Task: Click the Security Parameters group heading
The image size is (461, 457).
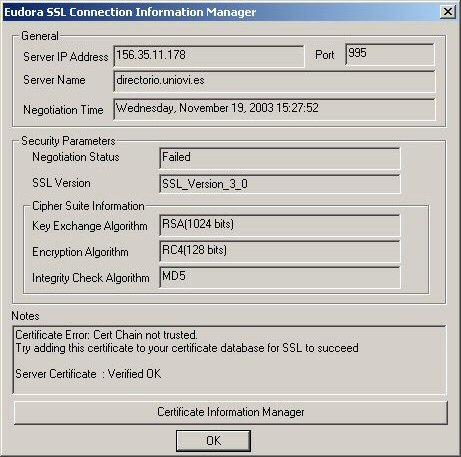Action: point(68,141)
